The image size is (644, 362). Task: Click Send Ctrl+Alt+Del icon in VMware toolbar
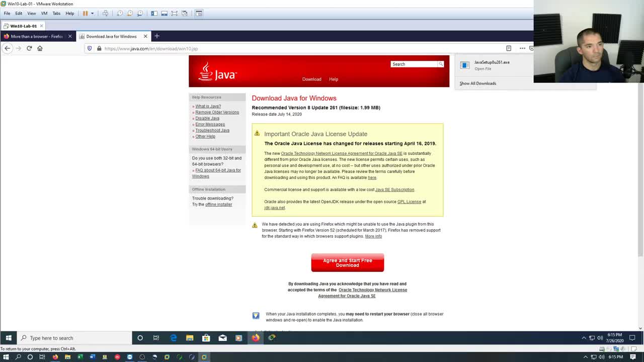coord(105,13)
